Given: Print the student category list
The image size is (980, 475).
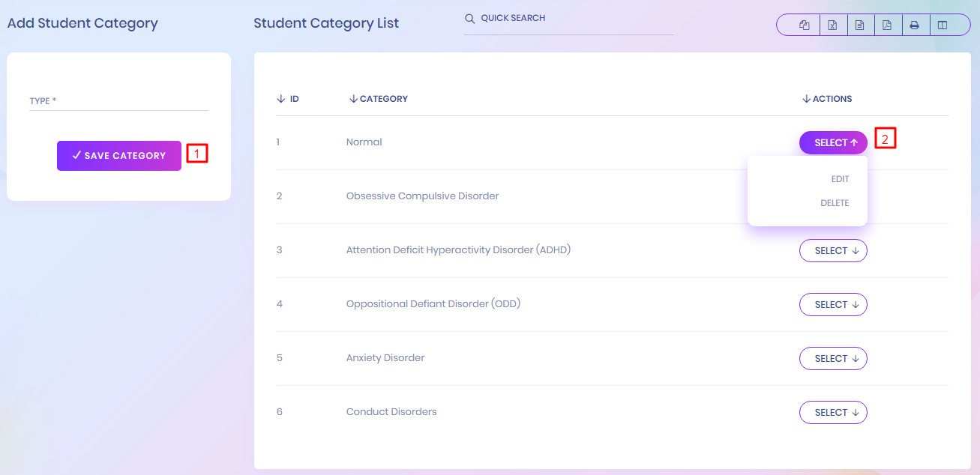Looking at the screenshot, I should point(915,25).
